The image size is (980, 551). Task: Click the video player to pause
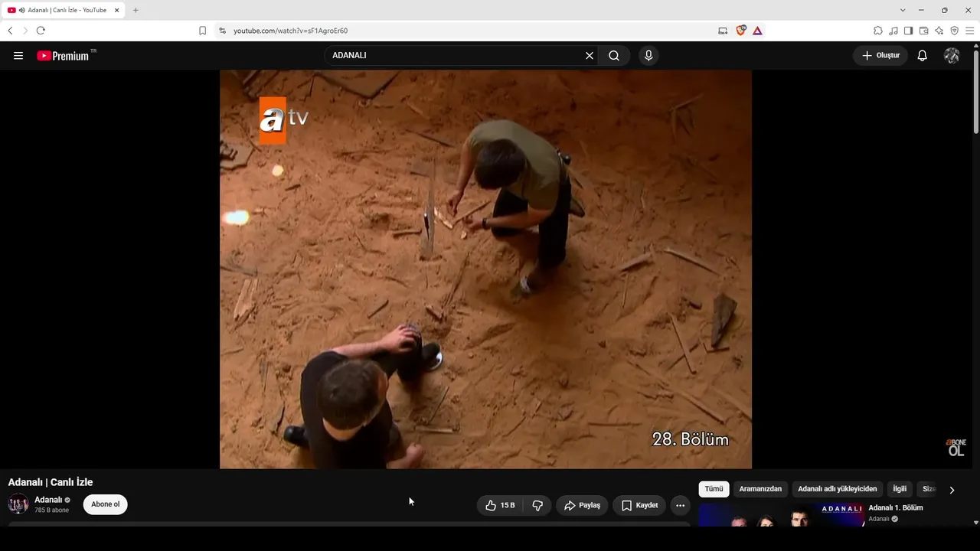click(x=485, y=269)
